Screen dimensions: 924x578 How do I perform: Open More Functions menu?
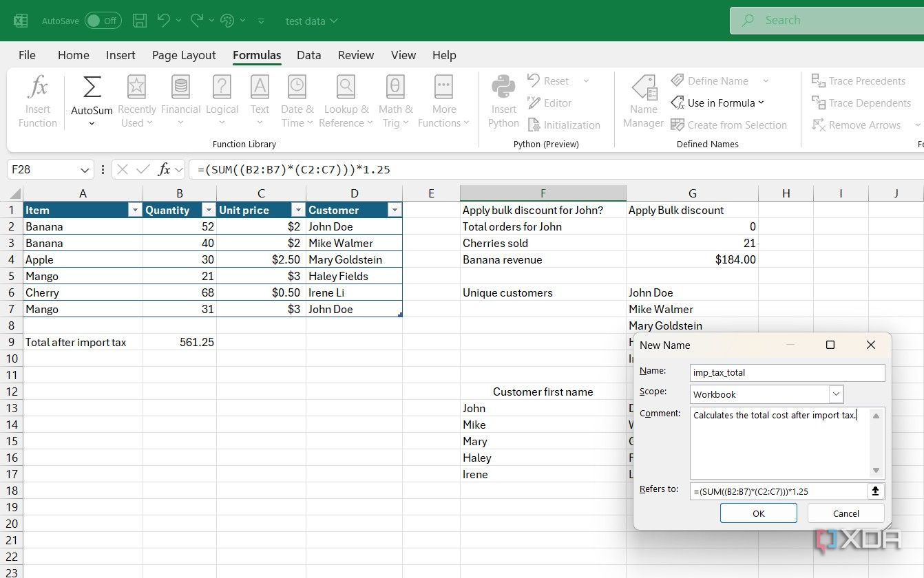point(443,102)
